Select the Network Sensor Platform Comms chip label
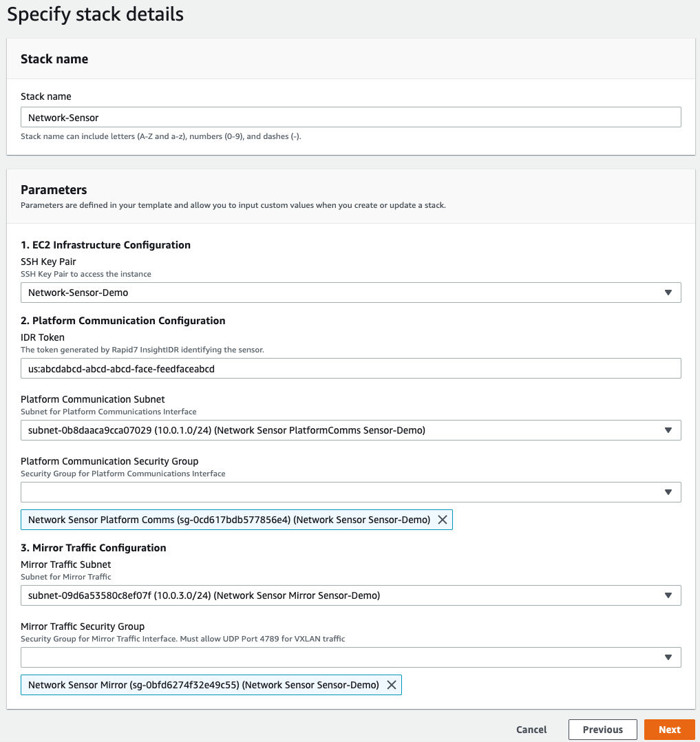700x742 pixels. click(x=229, y=520)
